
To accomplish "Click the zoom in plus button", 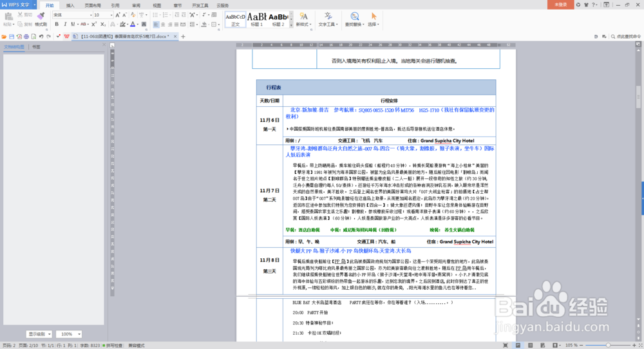I will (x=634, y=345).
